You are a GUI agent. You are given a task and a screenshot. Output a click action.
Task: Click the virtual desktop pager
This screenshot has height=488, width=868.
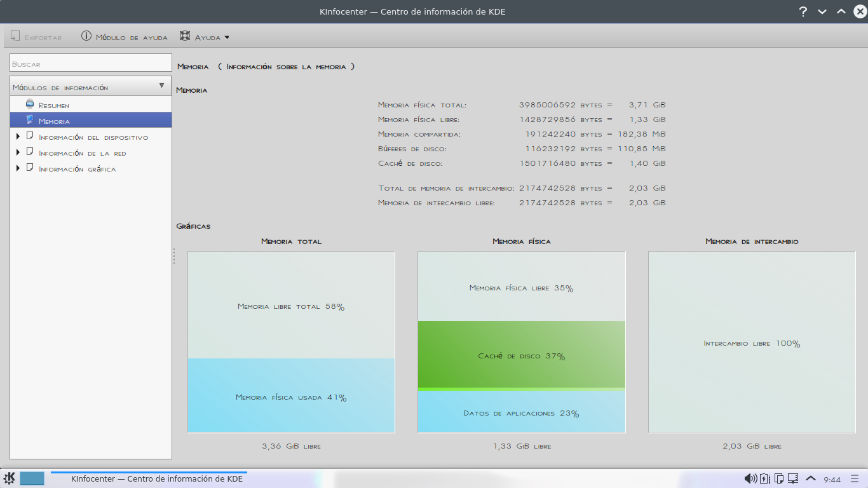(x=32, y=478)
